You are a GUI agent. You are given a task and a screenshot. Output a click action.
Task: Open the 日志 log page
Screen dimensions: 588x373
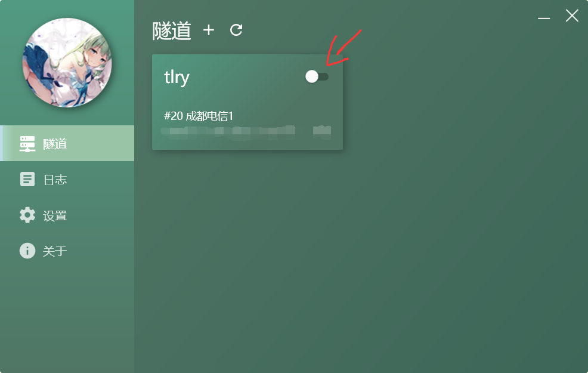pyautogui.click(x=67, y=180)
